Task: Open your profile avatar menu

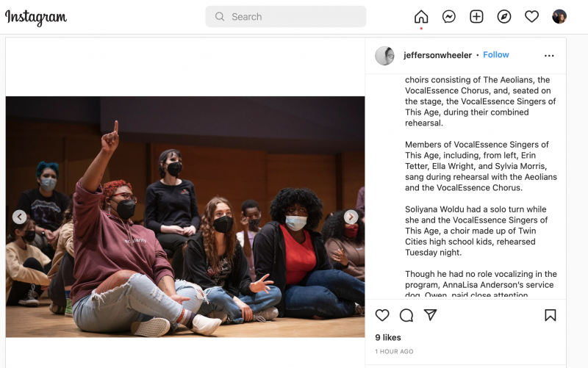Action: tap(559, 16)
